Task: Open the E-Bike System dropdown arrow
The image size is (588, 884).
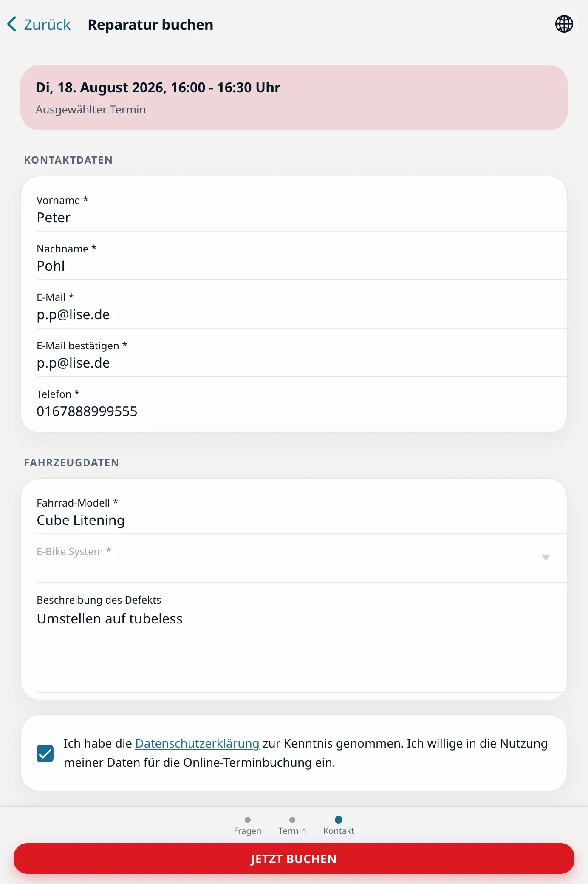Action: pos(546,558)
